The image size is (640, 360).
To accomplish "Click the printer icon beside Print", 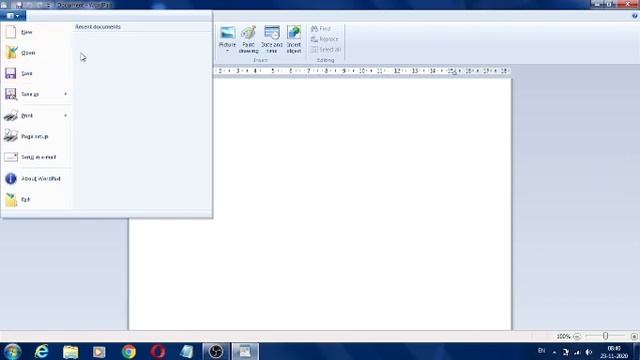I will (11, 116).
